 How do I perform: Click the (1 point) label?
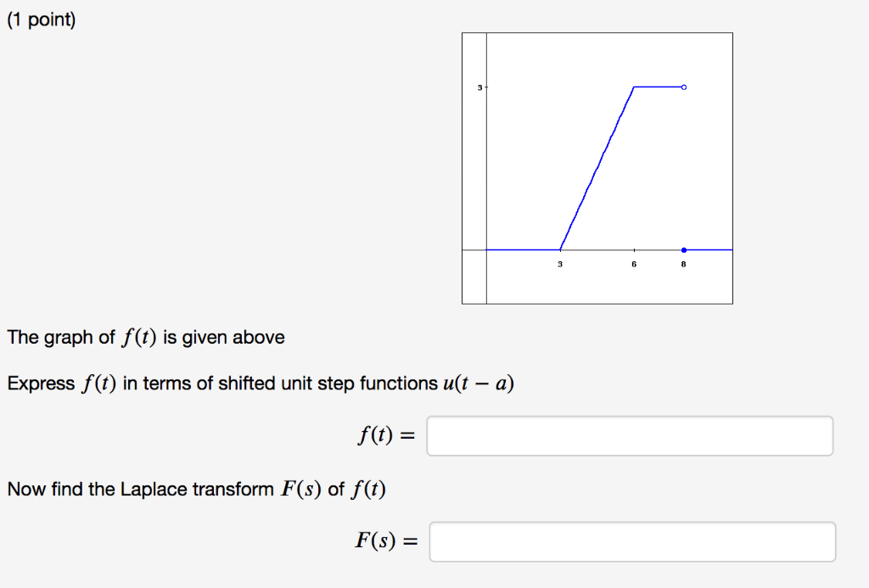click(42, 19)
